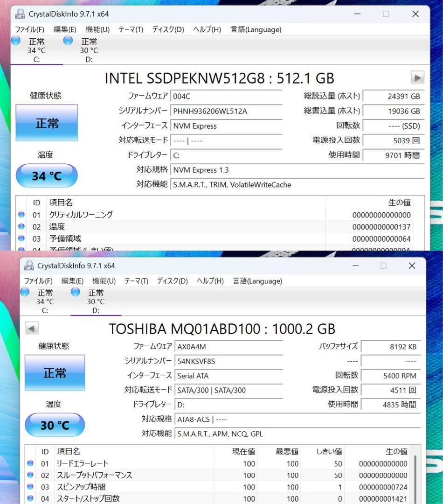Screen dimensions: 443x504
Task: Open 言語(Language) menu in bottom window
Action: point(257,281)
